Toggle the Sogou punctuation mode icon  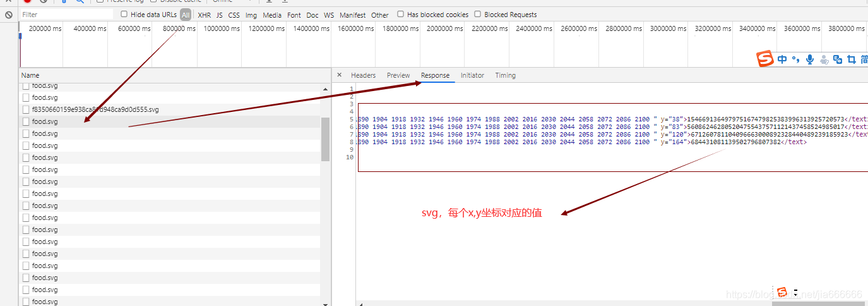pyautogui.click(x=796, y=59)
